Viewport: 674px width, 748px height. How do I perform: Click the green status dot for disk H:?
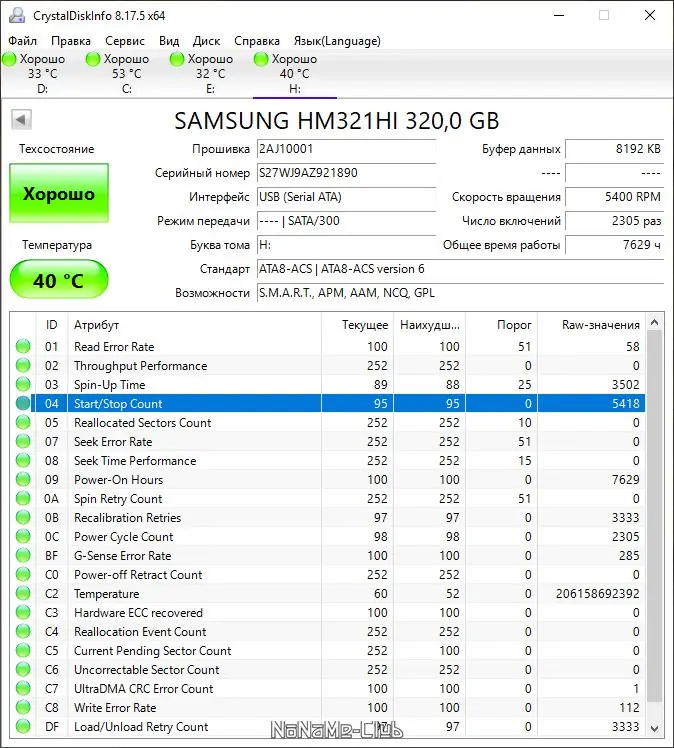(x=261, y=59)
